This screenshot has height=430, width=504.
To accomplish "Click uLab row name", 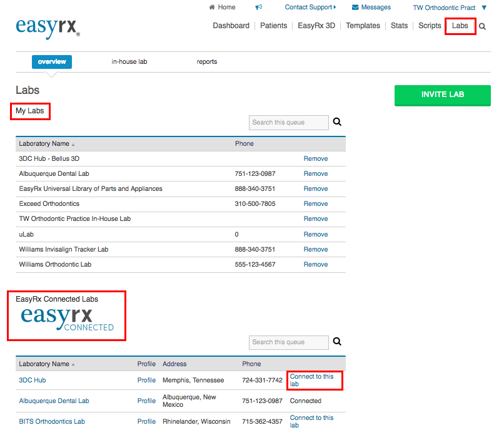I will (x=26, y=234).
